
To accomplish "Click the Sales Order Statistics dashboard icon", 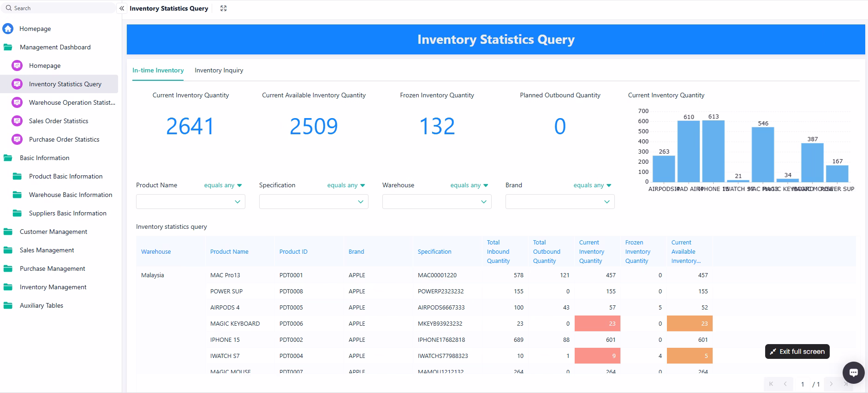I will click(17, 121).
